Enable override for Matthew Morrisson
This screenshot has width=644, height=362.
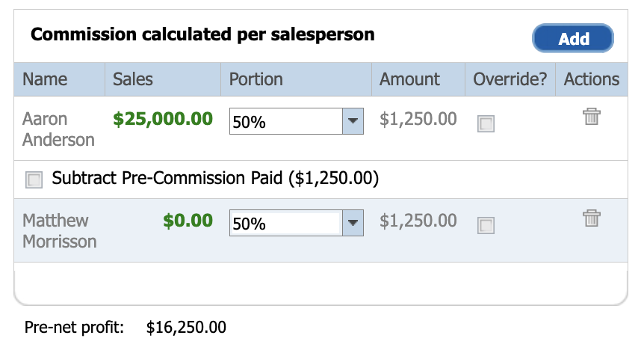(486, 225)
